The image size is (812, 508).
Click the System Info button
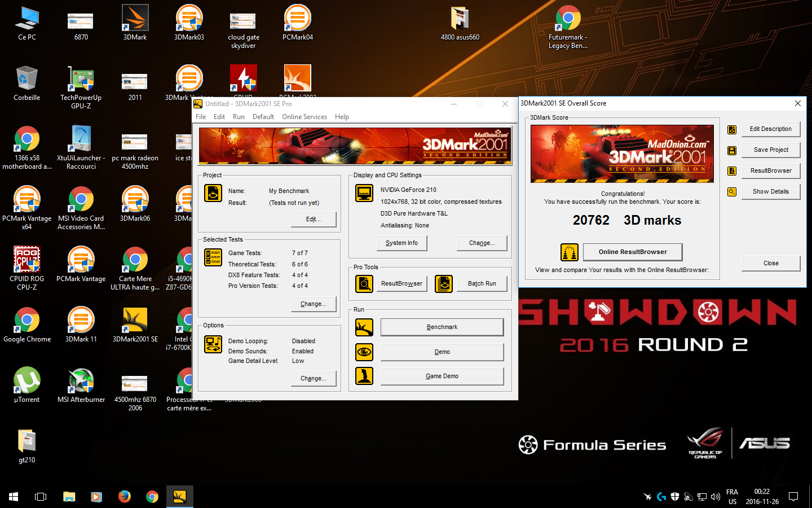click(401, 243)
